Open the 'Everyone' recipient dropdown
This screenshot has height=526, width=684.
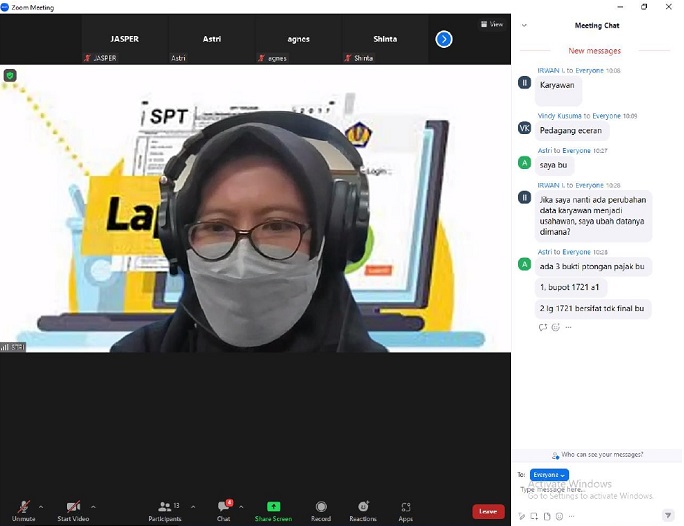(549, 474)
